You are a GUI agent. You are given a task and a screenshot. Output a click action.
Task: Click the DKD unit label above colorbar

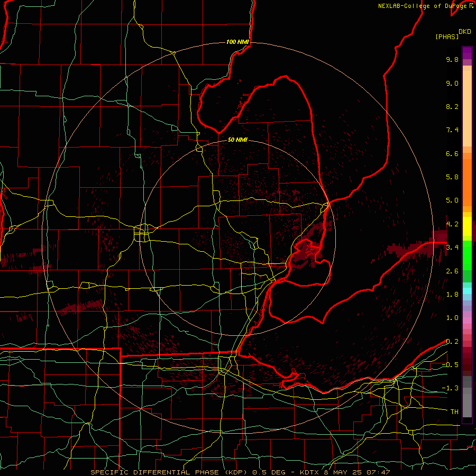coord(465,32)
